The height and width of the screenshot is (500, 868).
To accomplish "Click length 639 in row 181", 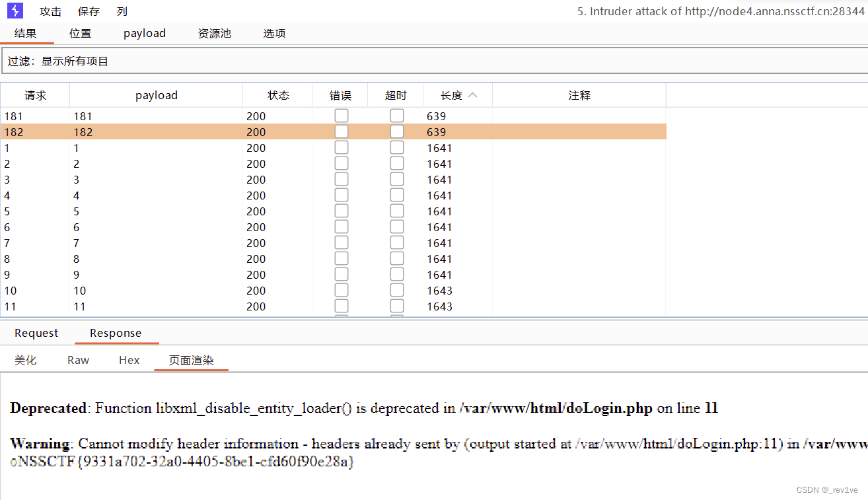I will click(x=436, y=116).
